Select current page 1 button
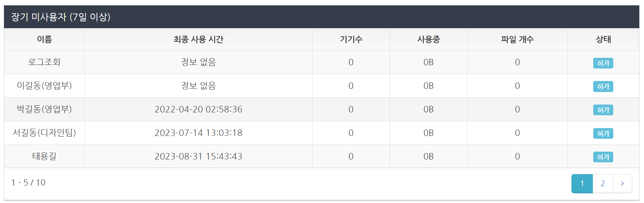Viewport: 644px width, 203px height. pos(582,183)
